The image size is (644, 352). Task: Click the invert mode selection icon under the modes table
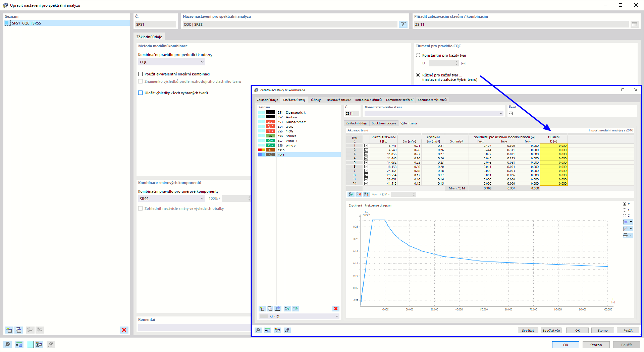[x=366, y=194]
